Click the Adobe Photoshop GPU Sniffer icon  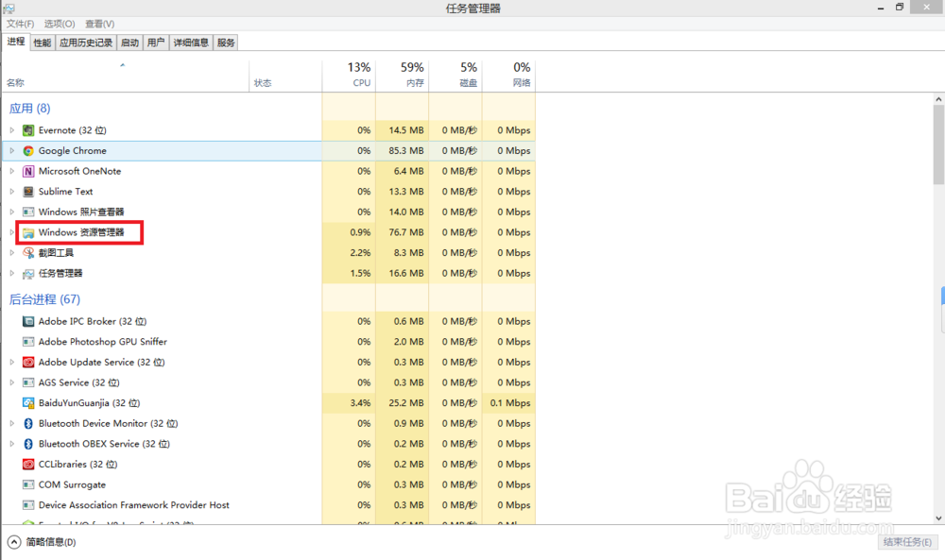pyautogui.click(x=28, y=342)
